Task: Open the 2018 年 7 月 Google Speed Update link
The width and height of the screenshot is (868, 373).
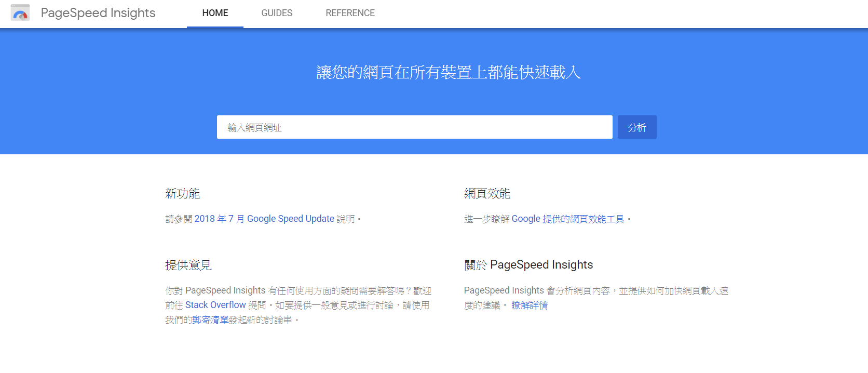Action: 264,219
